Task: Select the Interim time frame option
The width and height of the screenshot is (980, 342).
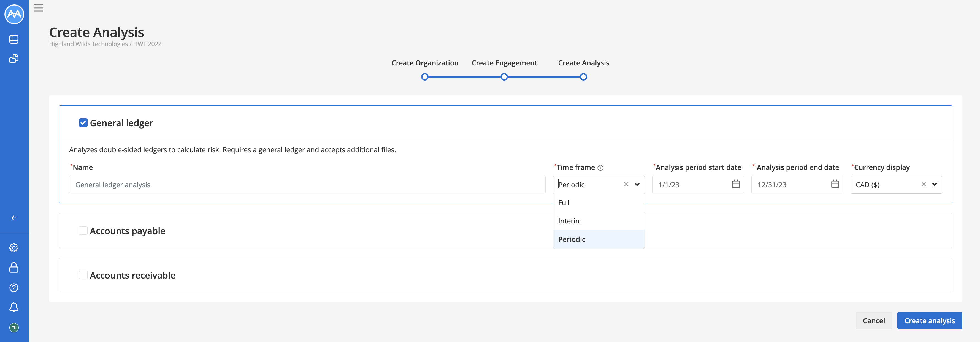Action: click(x=570, y=221)
